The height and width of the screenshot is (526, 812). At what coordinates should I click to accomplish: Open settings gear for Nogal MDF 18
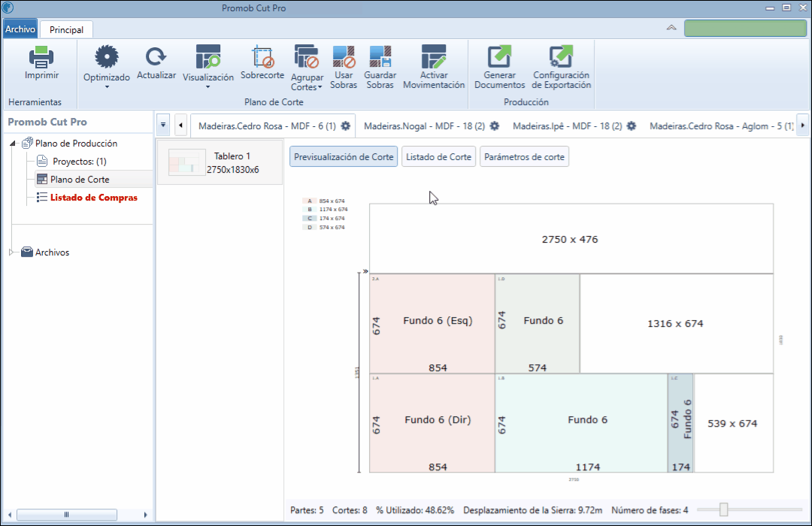click(x=495, y=125)
